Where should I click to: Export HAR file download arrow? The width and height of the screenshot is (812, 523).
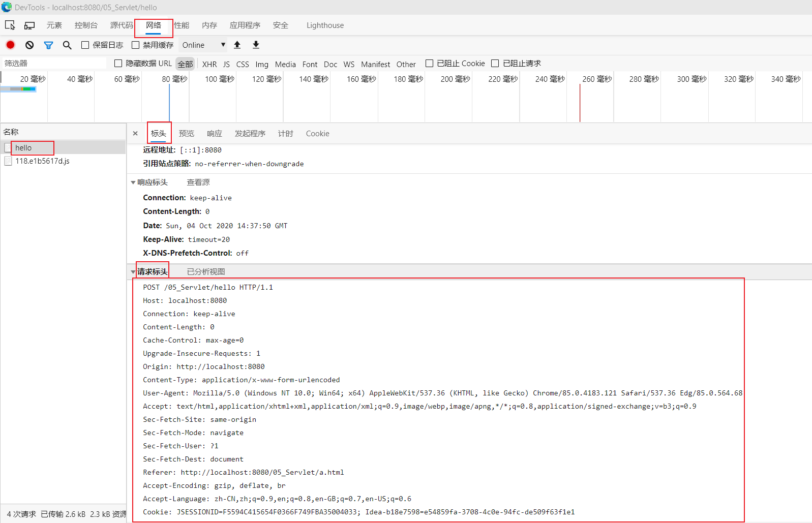256,45
